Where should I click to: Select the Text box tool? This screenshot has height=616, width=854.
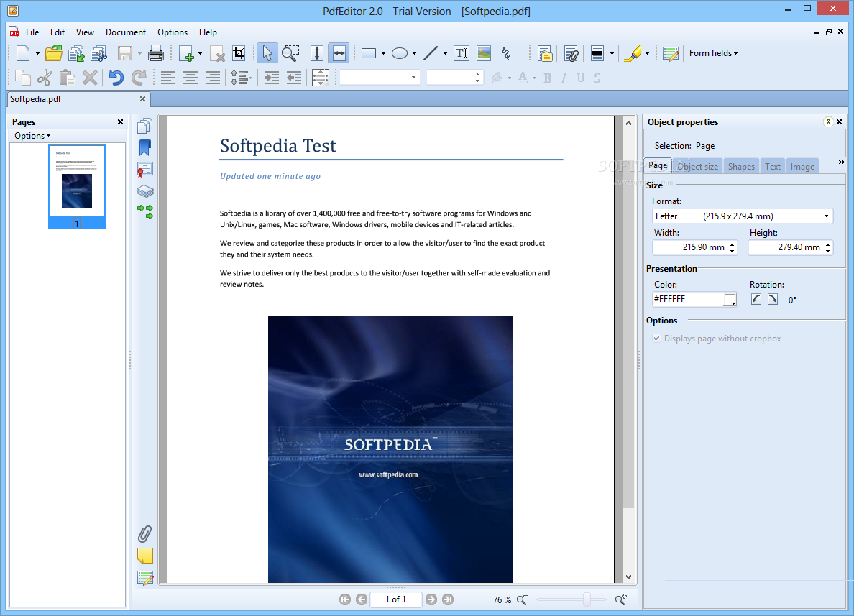point(462,53)
